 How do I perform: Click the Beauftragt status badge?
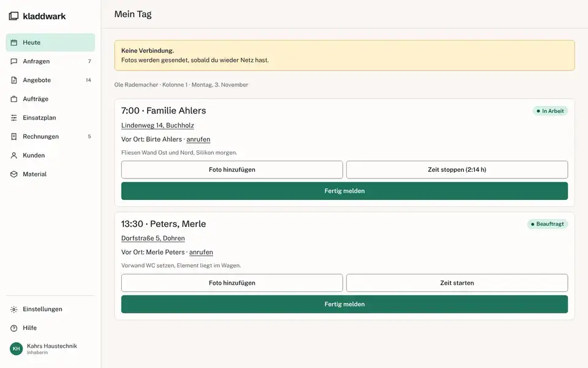[548, 224]
